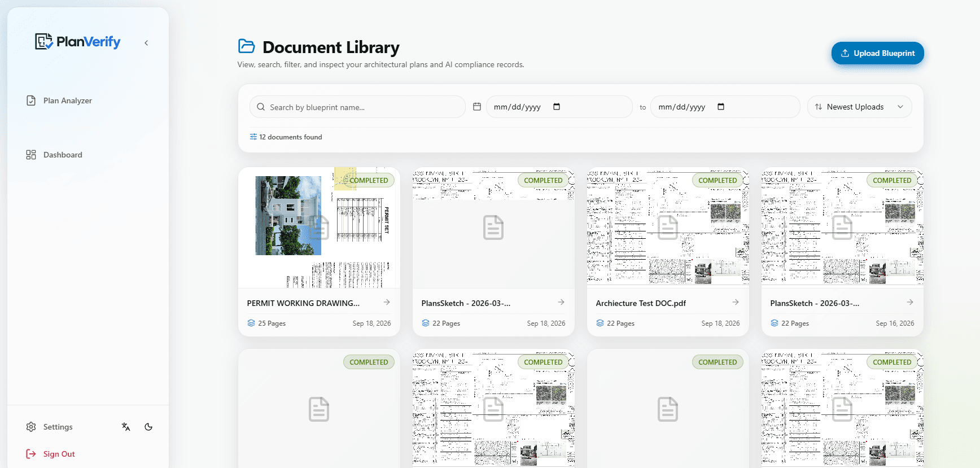Click the search magnifier icon
The image size is (980, 468).
coord(261,107)
